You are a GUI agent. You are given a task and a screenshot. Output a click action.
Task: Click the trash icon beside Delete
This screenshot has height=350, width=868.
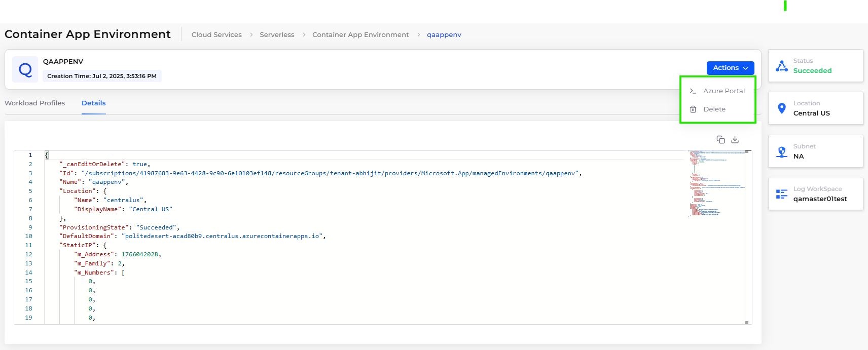693,109
